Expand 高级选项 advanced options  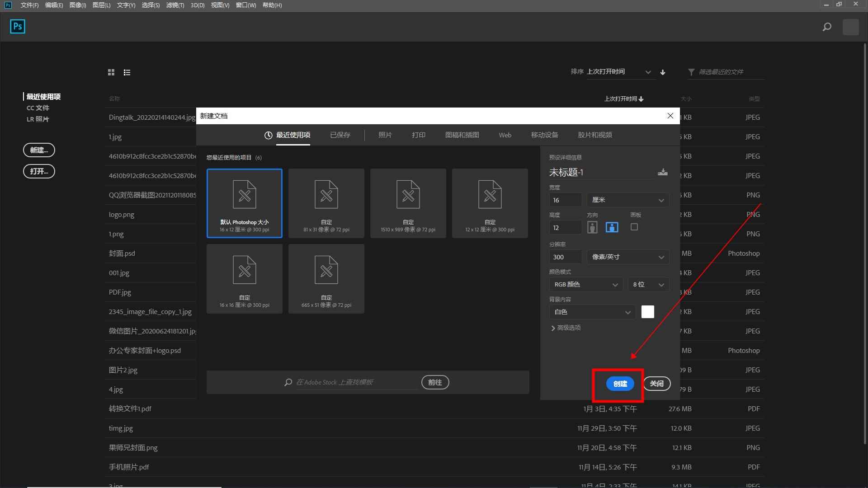click(566, 328)
